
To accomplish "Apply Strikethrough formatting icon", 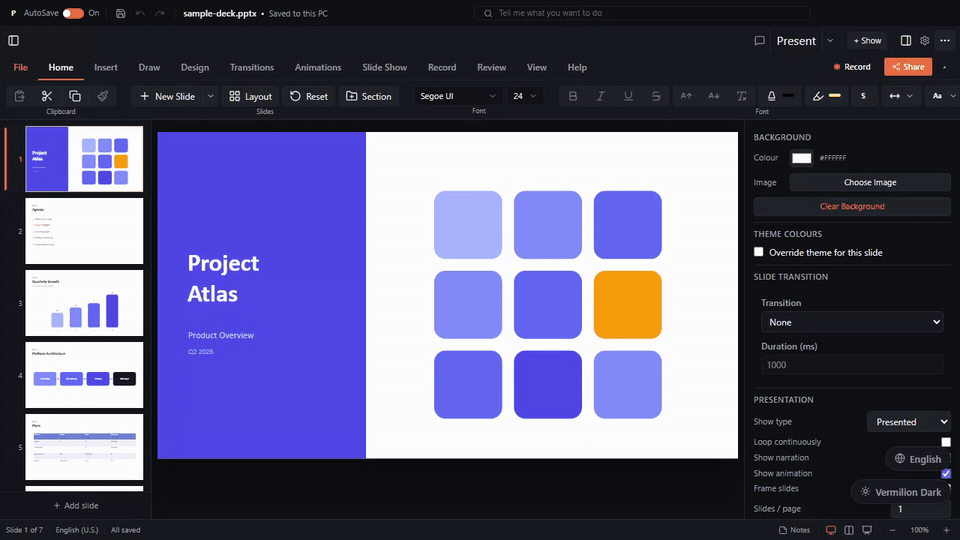I will coord(656,96).
